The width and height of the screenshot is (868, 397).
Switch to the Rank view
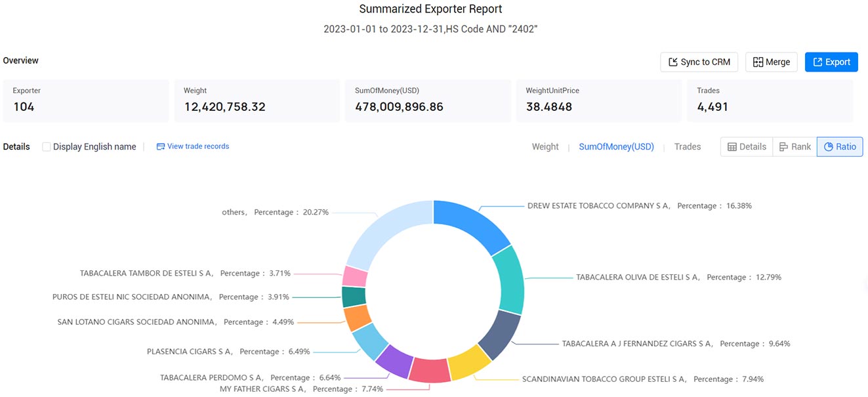pyautogui.click(x=795, y=147)
